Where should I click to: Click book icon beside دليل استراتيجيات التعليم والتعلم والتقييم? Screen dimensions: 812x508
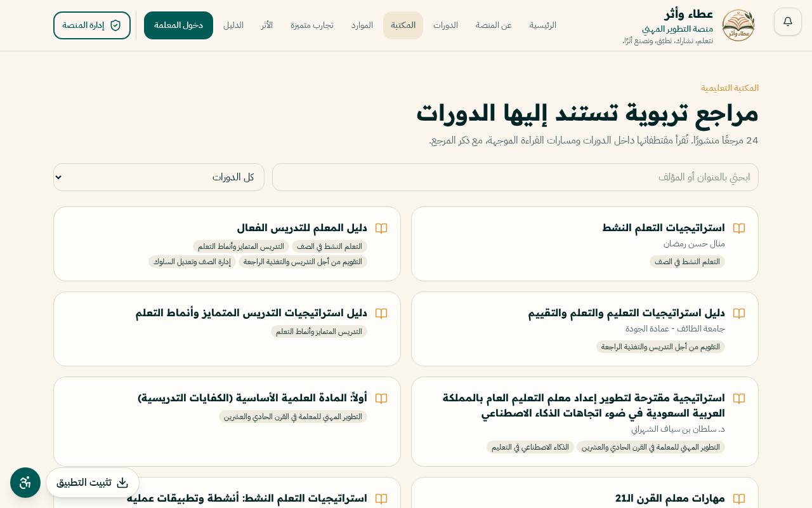739,313
